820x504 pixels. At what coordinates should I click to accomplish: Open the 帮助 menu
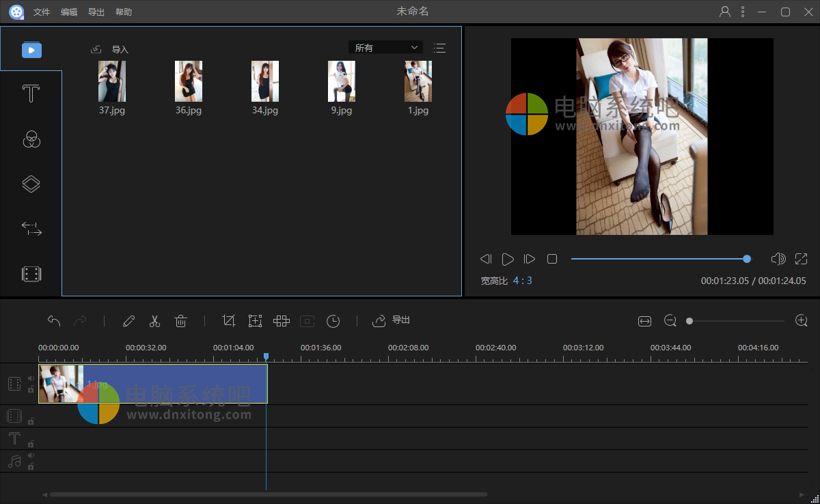tap(124, 12)
